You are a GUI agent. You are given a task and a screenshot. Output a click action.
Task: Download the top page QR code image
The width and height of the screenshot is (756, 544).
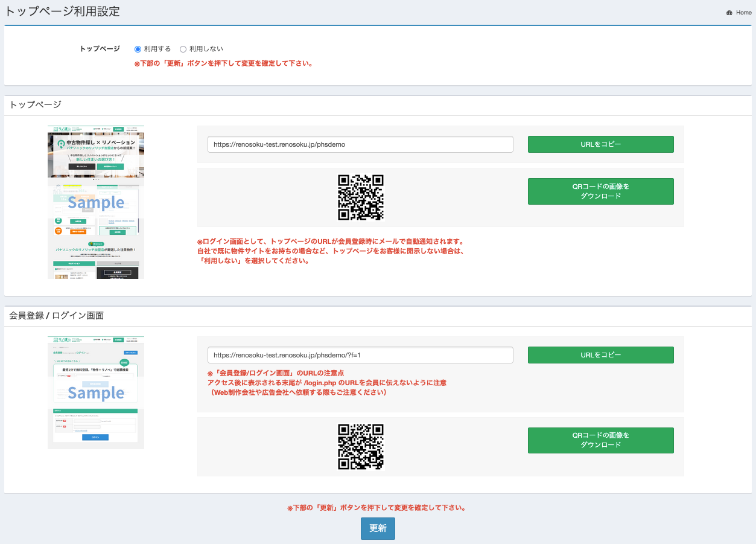(600, 191)
